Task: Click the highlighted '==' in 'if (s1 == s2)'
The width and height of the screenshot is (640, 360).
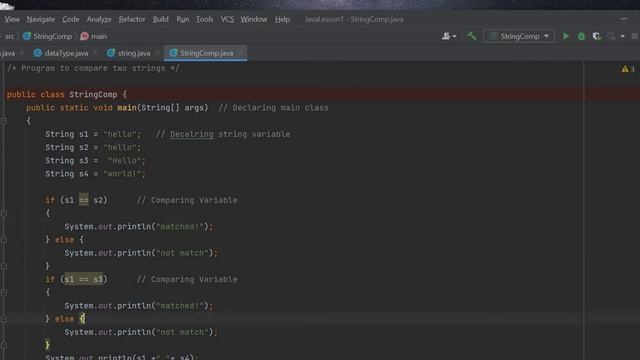Action: [x=83, y=200]
